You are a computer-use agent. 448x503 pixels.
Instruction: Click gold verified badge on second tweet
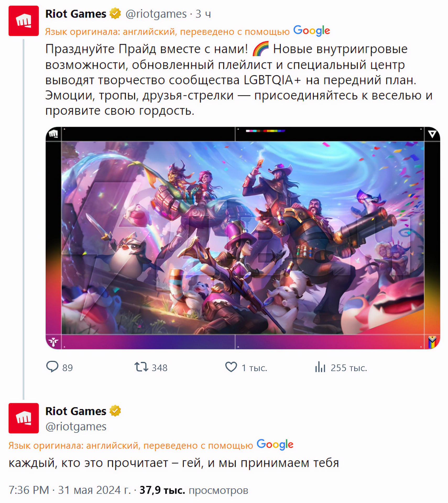point(115,411)
